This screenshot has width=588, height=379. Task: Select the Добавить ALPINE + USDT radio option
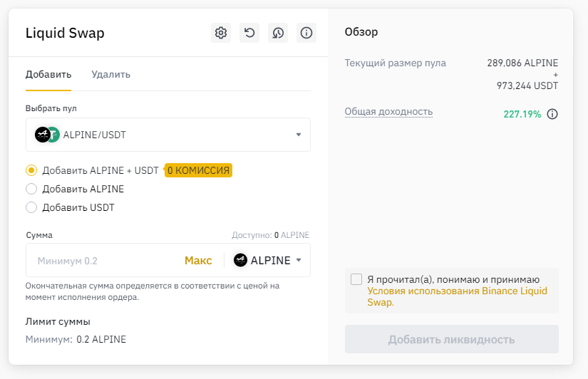click(31, 170)
